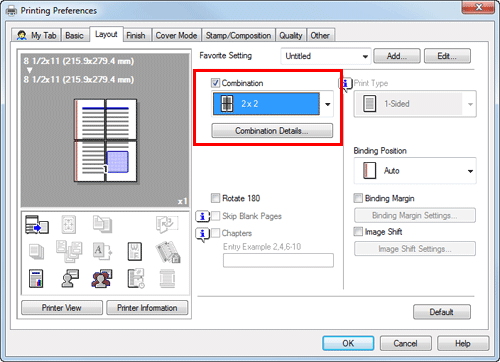This screenshot has width=500, height=362.
Task: Switch to the Finish tab
Action: click(136, 35)
